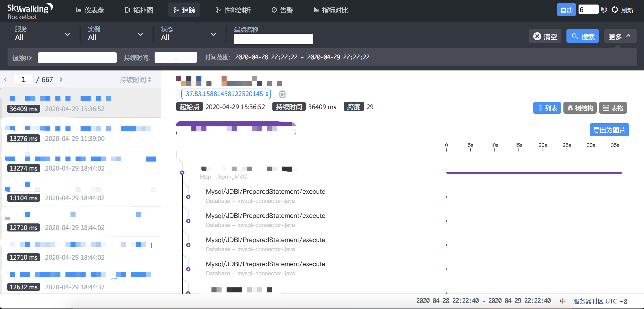Go to next trace list page arrow

pos(61,80)
